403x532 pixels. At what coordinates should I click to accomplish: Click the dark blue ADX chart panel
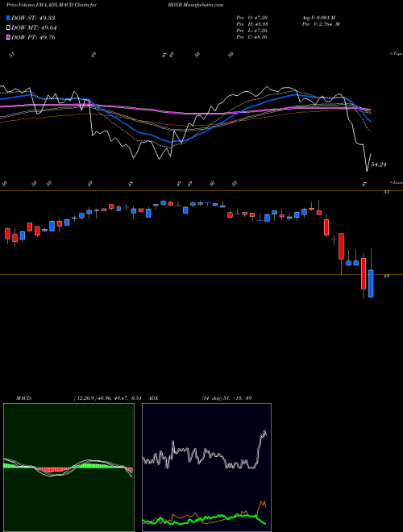pyautogui.click(x=206, y=468)
